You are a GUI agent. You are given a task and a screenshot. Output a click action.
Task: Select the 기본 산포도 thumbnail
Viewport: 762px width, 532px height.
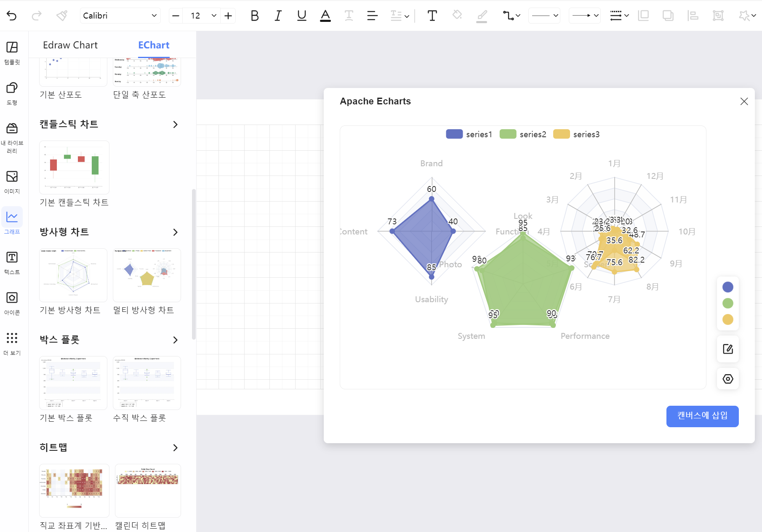(x=73, y=72)
